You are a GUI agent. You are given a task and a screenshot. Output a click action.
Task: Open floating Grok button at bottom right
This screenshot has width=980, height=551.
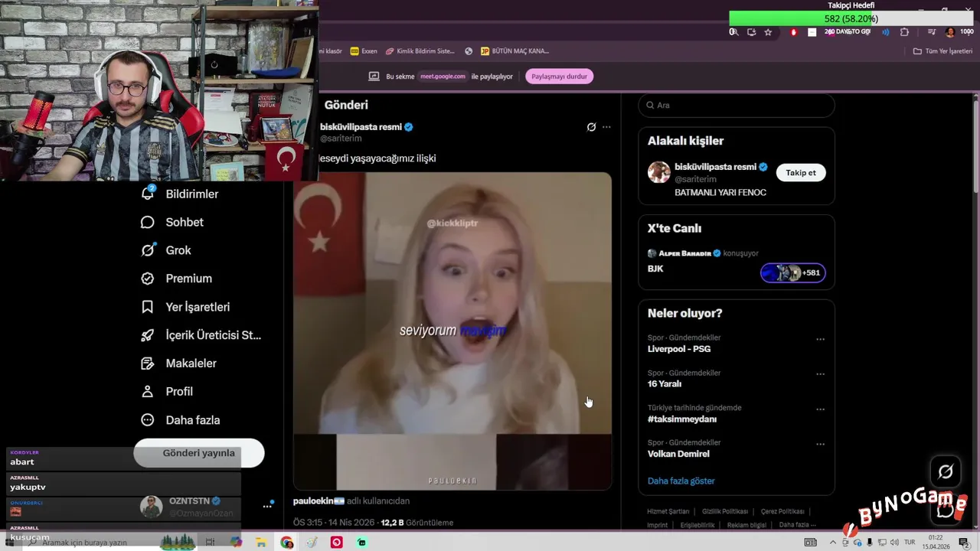[946, 472]
